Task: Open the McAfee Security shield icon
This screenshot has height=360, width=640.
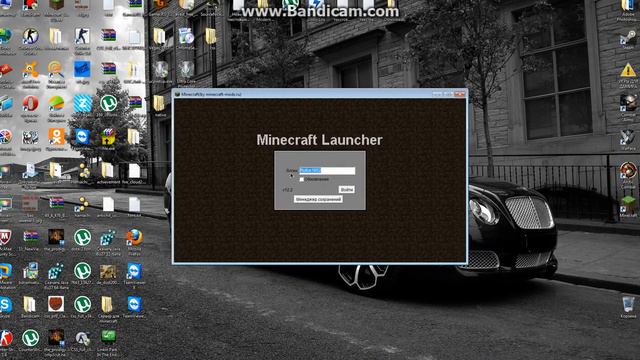Action: (x=5, y=237)
